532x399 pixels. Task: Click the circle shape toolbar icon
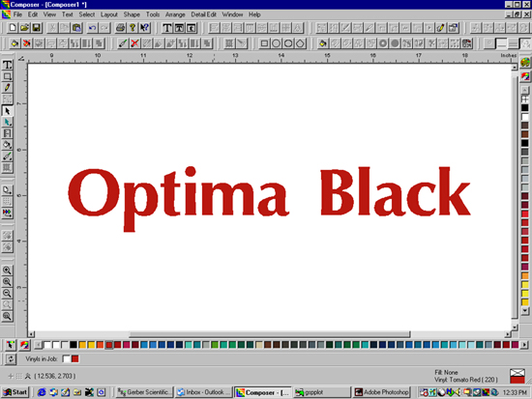(x=277, y=43)
